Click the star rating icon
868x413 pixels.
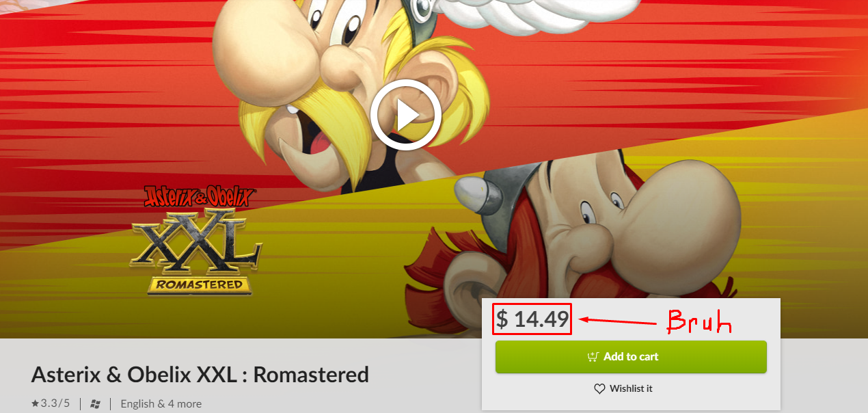click(35, 403)
